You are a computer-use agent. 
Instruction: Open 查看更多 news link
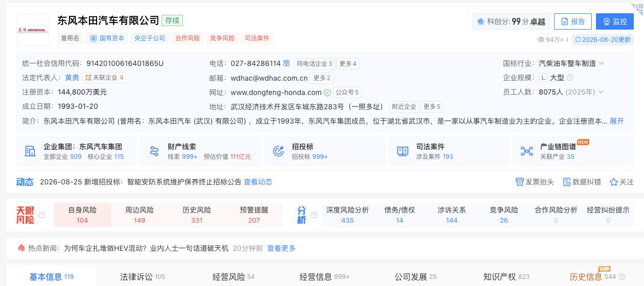coord(282,248)
